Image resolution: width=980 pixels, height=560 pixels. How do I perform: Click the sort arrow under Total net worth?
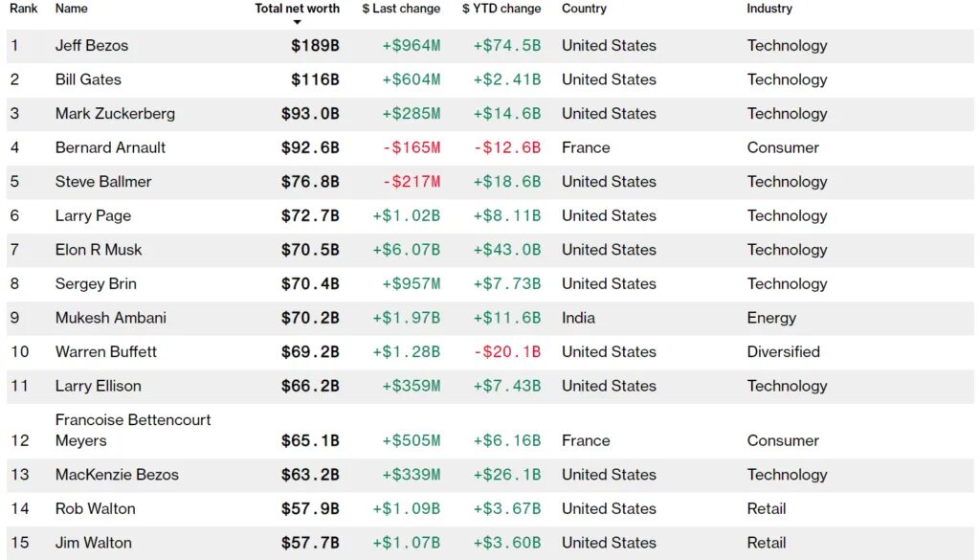(x=297, y=23)
